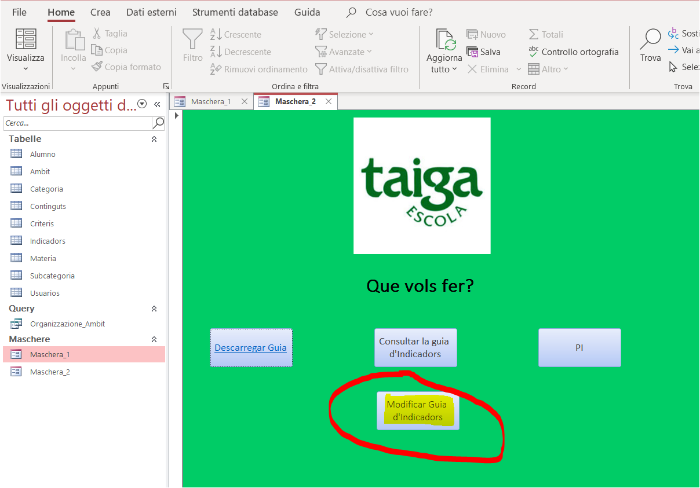Click the Totali sigma icon
Image resolution: width=700 pixels, height=488 pixels.
[x=533, y=34]
